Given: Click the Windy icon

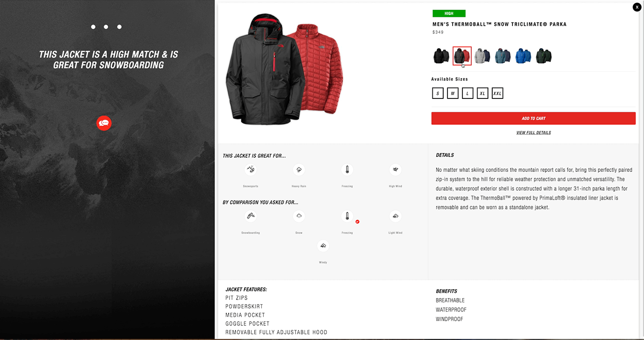Looking at the screenshot, I should [x=323, y=246].
